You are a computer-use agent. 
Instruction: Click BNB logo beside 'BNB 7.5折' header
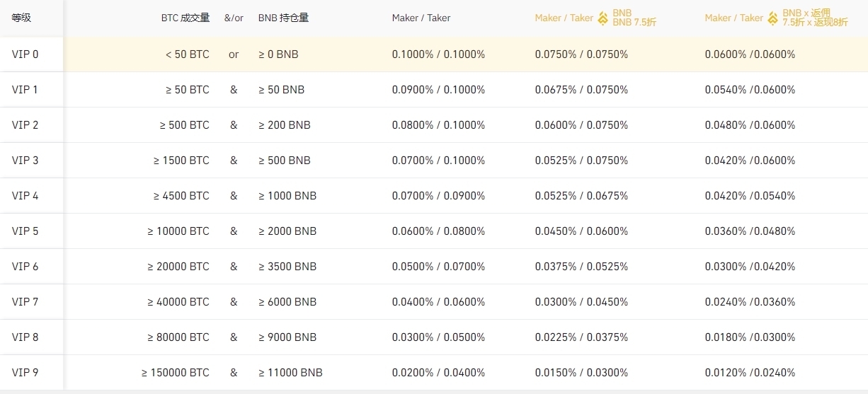point(603,18)
